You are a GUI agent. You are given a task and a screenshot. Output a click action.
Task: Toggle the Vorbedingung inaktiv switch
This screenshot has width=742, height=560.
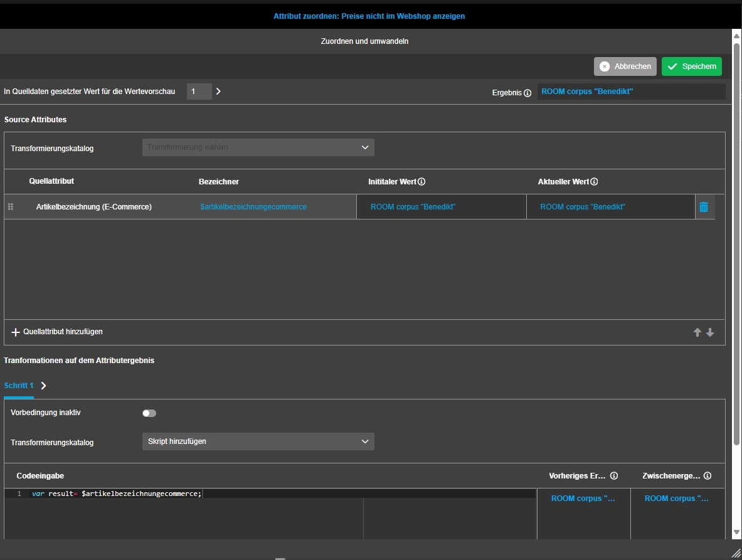click(149, 413)
